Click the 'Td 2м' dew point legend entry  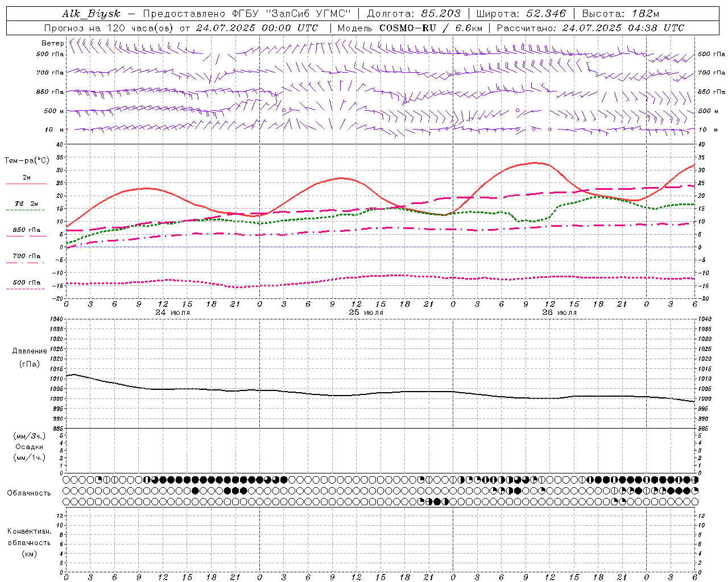click(x=27, y=203)
